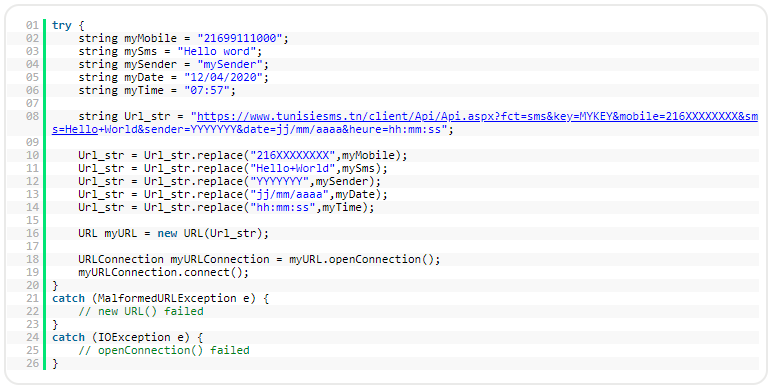Click the "mySender" string literal on line 04
Viewport: 773px width, 389px height.
tap(230, 64)
